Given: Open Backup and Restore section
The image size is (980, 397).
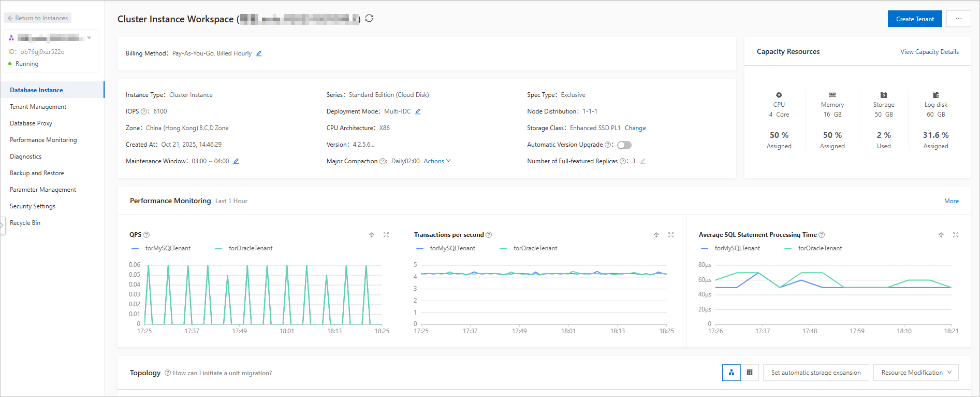Looking at the screenshot, I should [x=37, y=173].
